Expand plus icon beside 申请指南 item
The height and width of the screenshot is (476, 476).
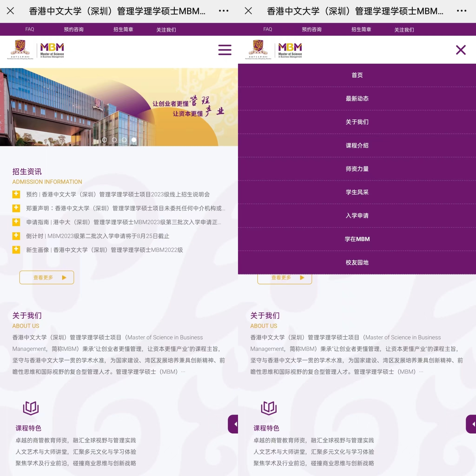point(16,222)
